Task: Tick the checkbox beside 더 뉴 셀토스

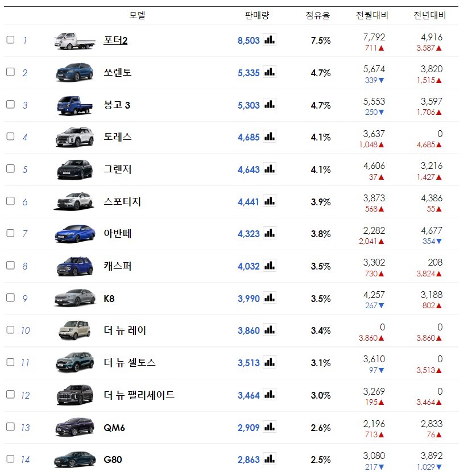Action: 10,362
